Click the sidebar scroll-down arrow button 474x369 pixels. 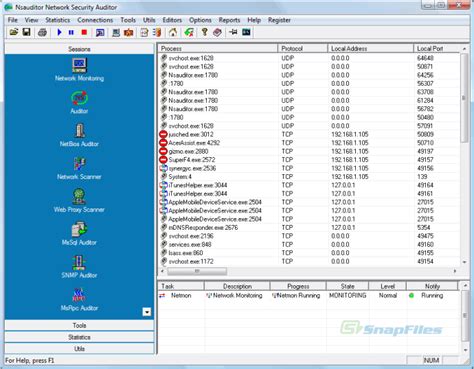click(x=147, y=312)
